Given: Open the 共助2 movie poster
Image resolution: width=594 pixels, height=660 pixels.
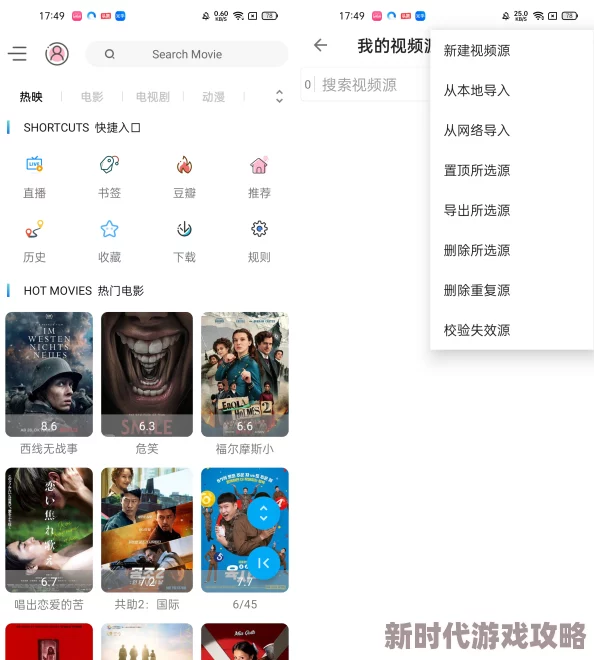Looking at the screenshot, I should tap(147, 530).
